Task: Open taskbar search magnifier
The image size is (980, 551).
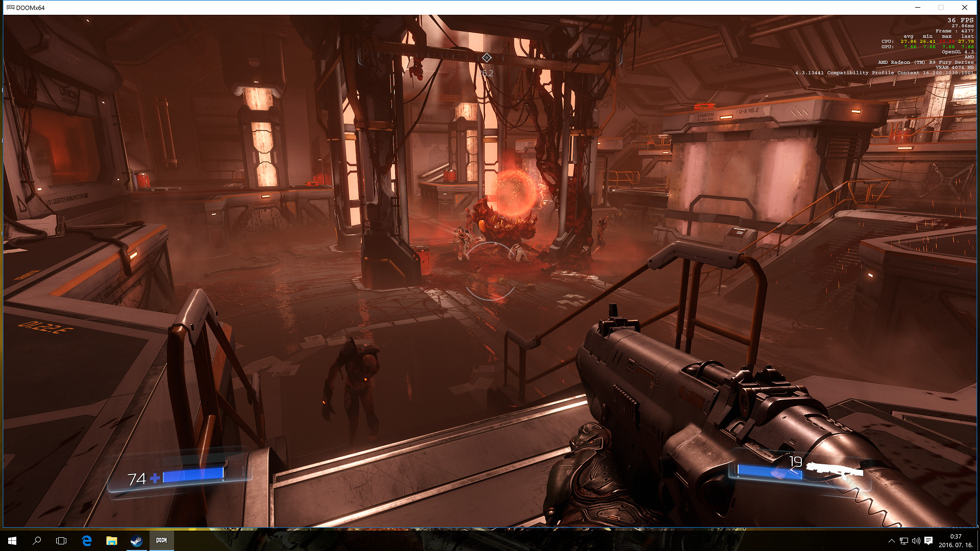Action: point(37,541)
